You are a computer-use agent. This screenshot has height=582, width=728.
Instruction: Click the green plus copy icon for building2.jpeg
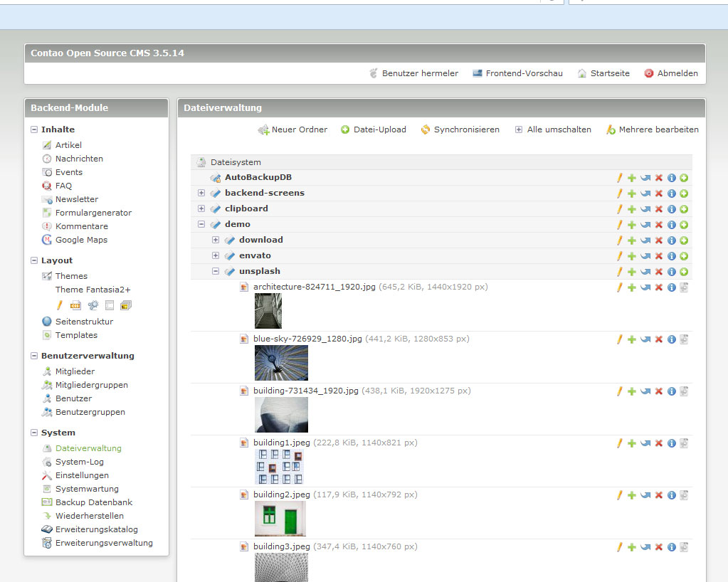pos(631,495)
